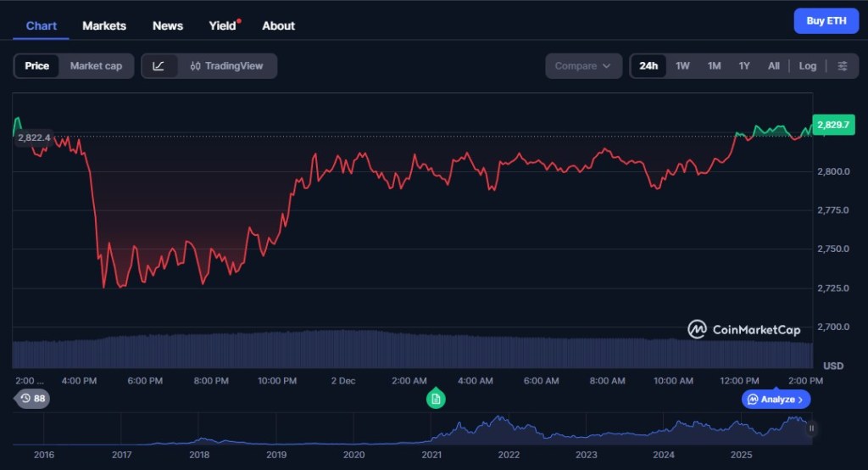Screen dimensions: 868x470
Task: Enable Log scale
Action: coord(807,66)
